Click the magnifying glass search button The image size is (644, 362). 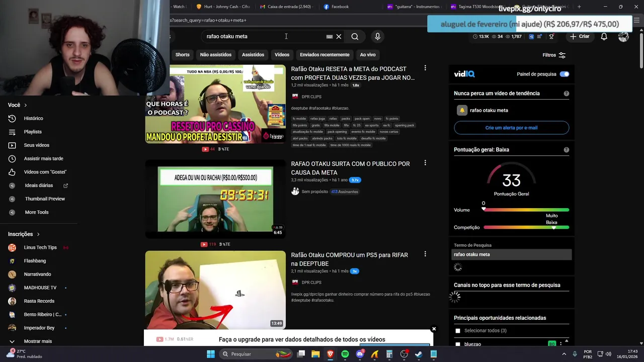[355, 36]
